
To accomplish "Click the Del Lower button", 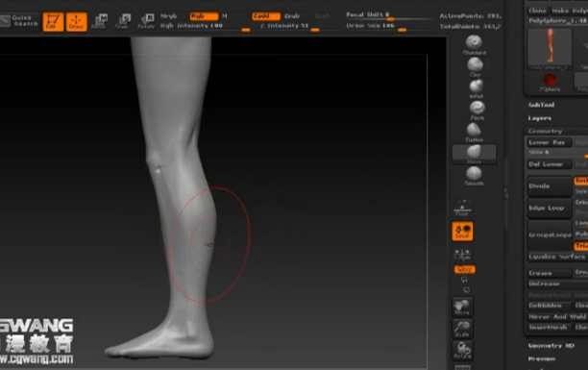I will (x=550, y=164).
